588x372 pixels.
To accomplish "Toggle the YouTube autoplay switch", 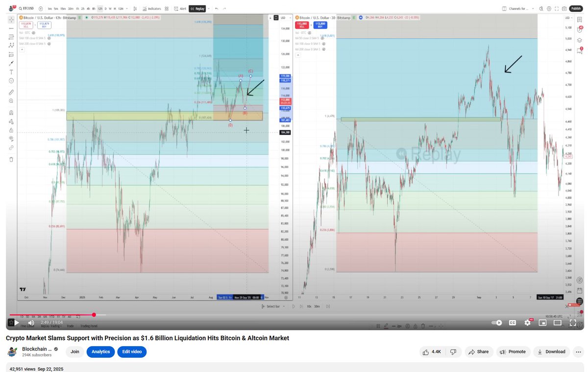I will 497,323.
